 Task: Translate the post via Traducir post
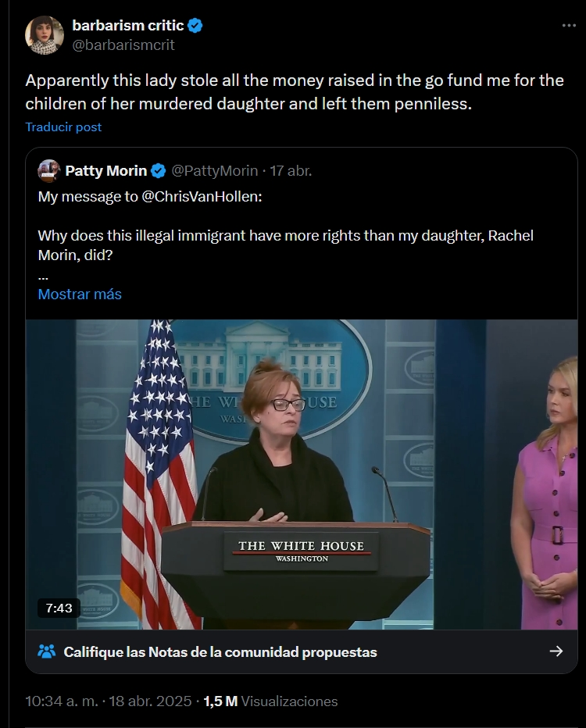(63, 127)
